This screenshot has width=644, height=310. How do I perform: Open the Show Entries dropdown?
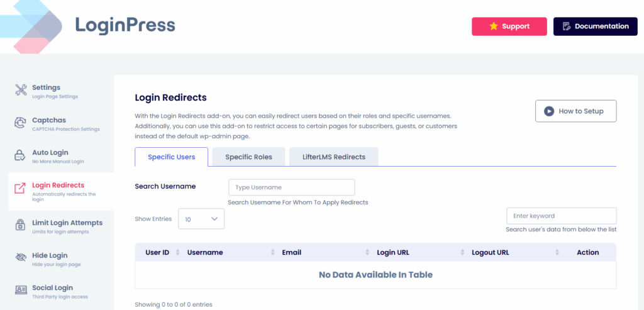click(201, 219)
